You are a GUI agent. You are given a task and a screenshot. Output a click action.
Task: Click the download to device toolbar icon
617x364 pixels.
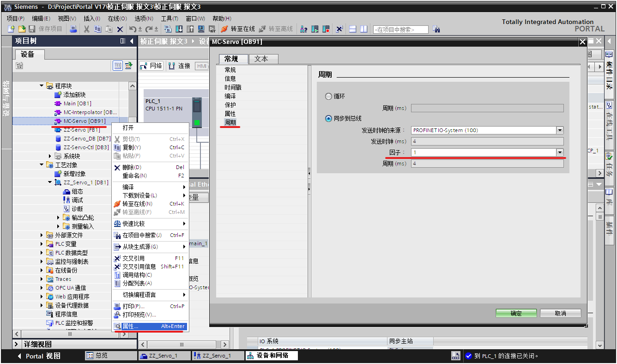coord(179,29)
